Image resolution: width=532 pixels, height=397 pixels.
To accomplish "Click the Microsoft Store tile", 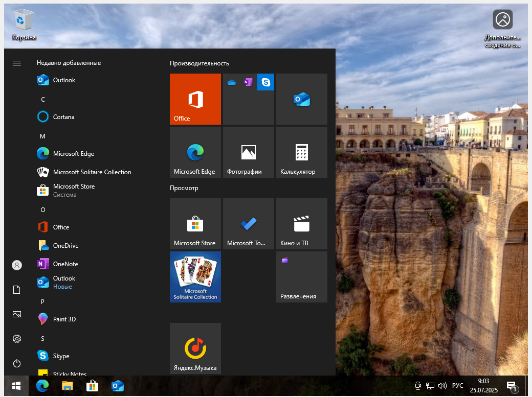I will (195, 224).
